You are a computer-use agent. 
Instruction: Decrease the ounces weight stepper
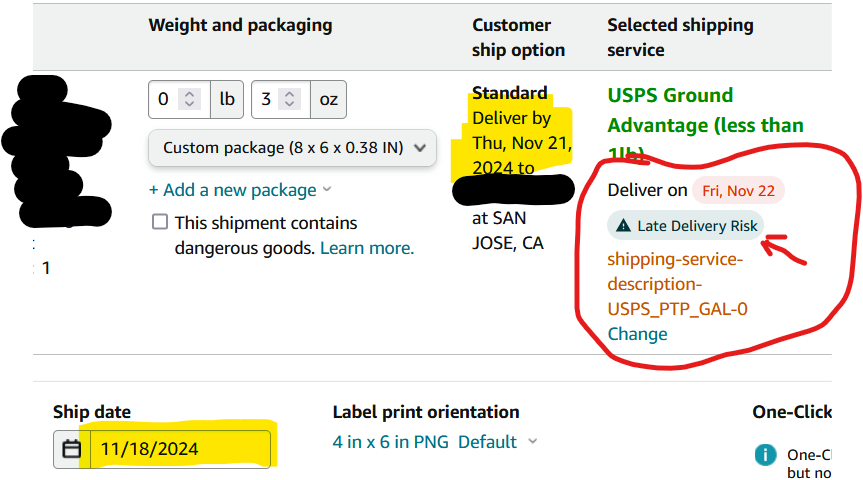pos(290,104)
